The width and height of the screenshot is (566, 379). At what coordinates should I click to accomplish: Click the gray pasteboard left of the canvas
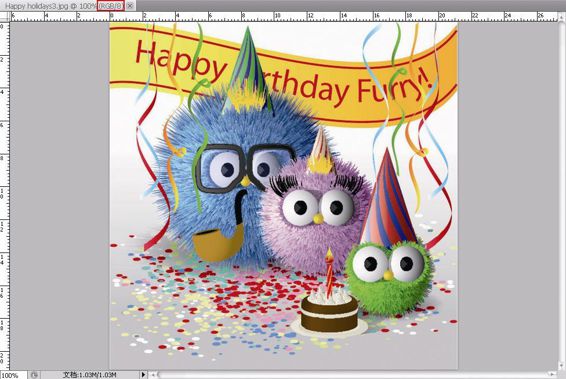click(59, 195)
